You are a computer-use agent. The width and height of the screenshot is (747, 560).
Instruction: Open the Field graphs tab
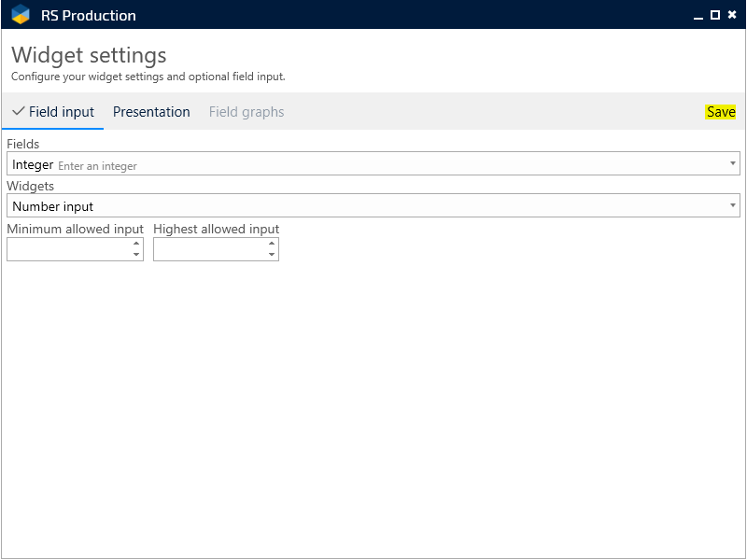(247, 112)
